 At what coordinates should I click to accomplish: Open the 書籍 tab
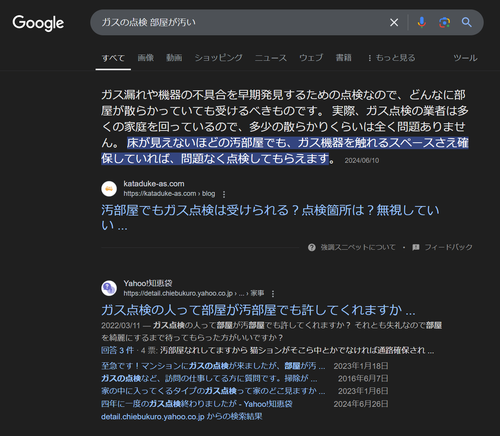pos(343,58)
